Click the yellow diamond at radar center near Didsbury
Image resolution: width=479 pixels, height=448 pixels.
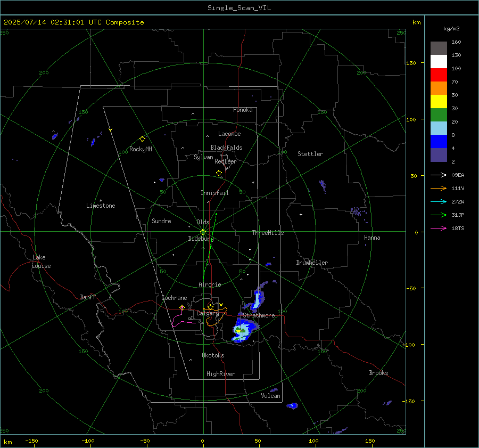[x=203, y=232]
